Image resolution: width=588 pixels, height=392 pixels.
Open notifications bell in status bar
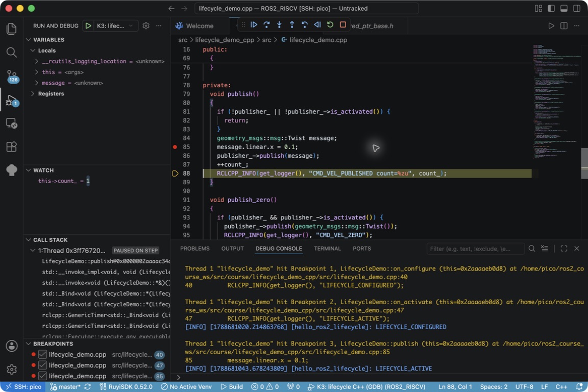pyautogui.click(x=579, y=386)
